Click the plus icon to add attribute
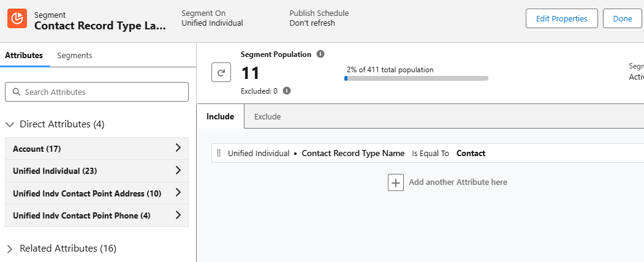This screenshot has width=644, height=262. click(x=396, y=182)
